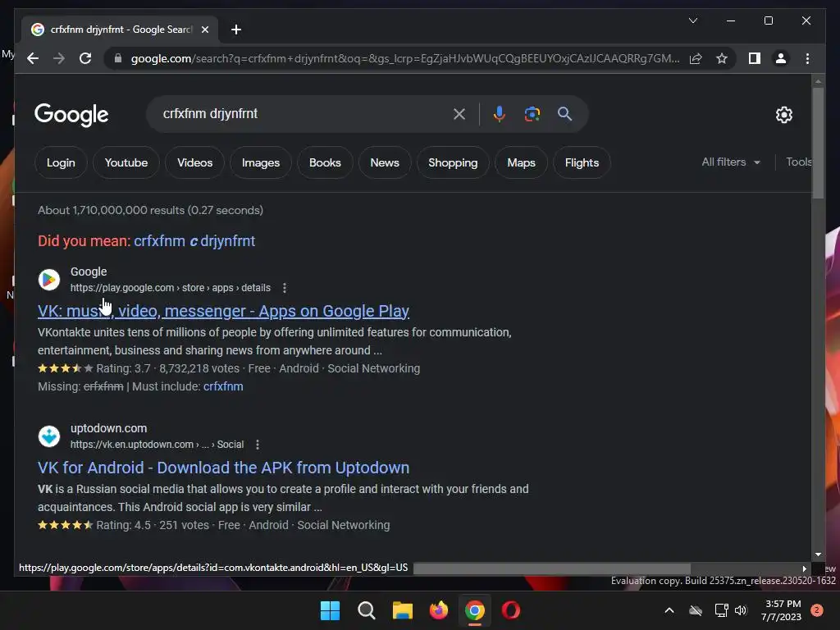The image size is (840, 630).
Task: Reload the current page
Action: [x=85, y=58]
